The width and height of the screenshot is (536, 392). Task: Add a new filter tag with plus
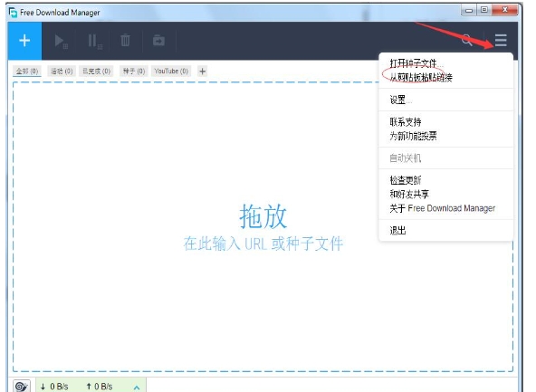[203, 72]
